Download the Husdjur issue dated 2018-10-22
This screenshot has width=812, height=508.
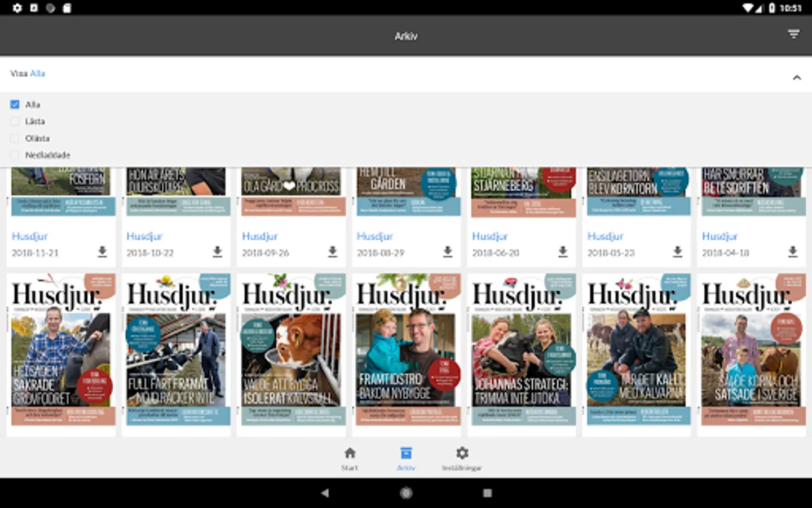(x=217, y=252)
